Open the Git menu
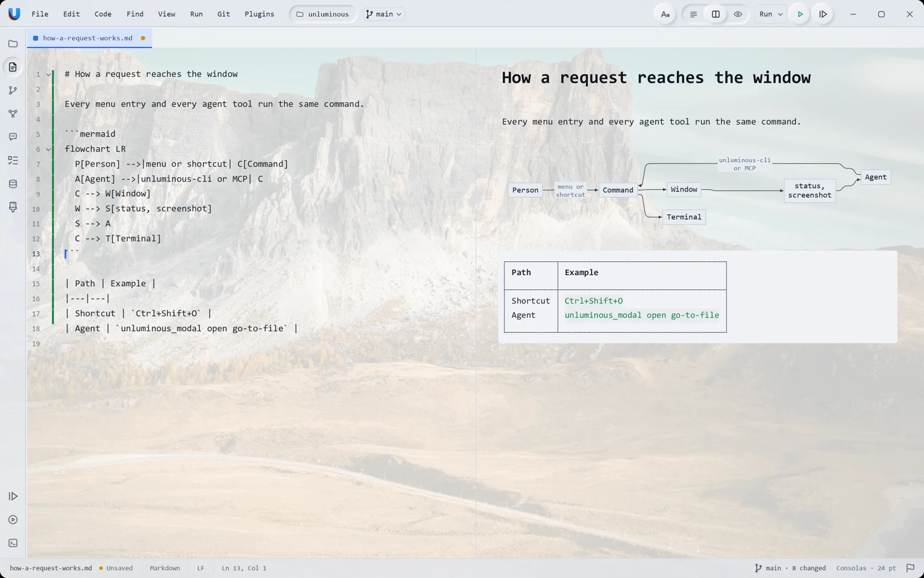Viewport: 924px width, 578px height. click(223, 14)
